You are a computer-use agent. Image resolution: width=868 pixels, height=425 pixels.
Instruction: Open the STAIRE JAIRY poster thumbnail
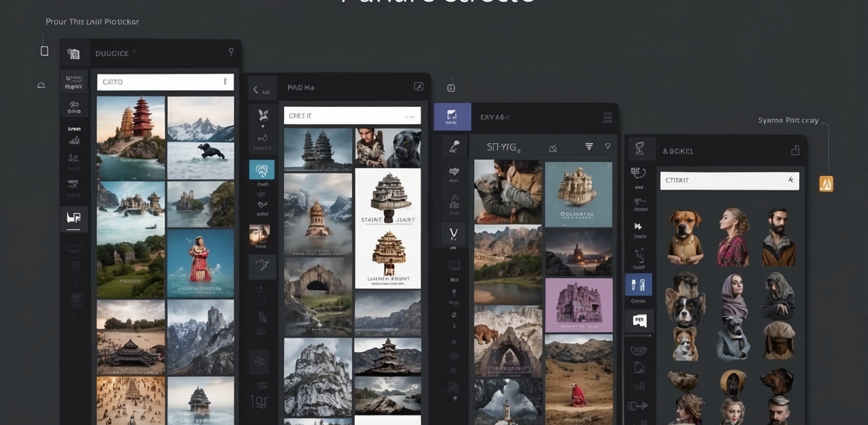coord(388,198)
